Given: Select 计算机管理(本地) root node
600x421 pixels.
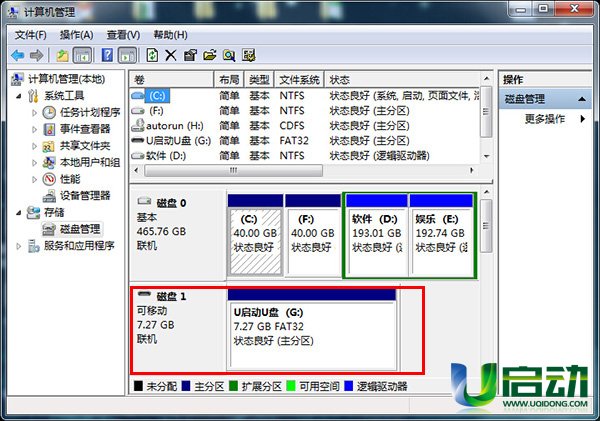Looking at the screenshot, I should point(67,79).
